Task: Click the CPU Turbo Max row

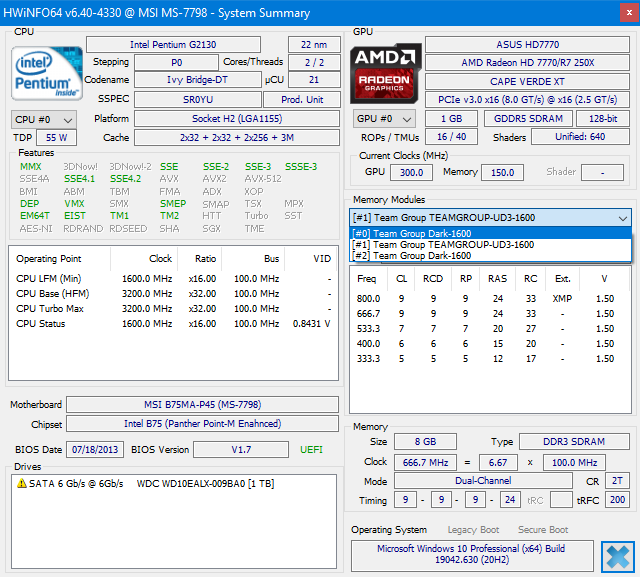Action: (173, 309)
